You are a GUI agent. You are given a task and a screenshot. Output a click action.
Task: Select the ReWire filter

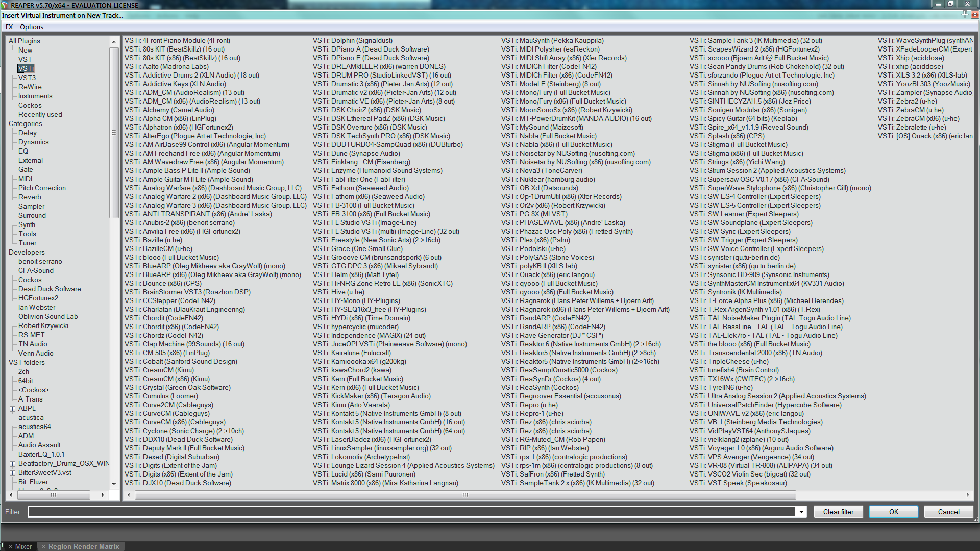coord(30,87)
